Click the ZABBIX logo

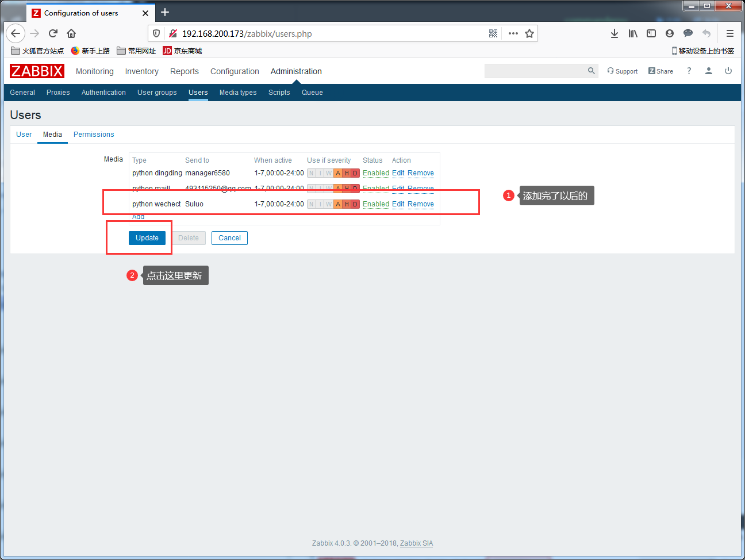37,71
